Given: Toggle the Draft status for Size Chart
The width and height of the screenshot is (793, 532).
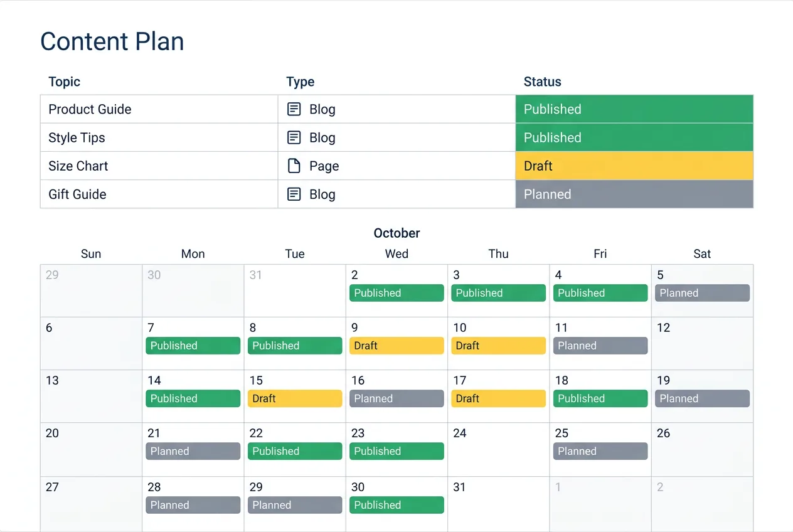Looking at the screenshot, I should coord(634,166).
